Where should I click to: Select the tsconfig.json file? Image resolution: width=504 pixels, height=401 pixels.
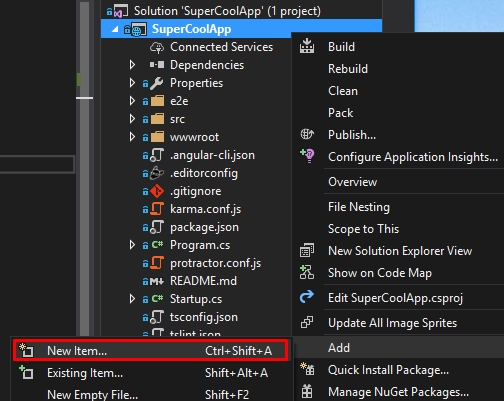coord(204,317)
